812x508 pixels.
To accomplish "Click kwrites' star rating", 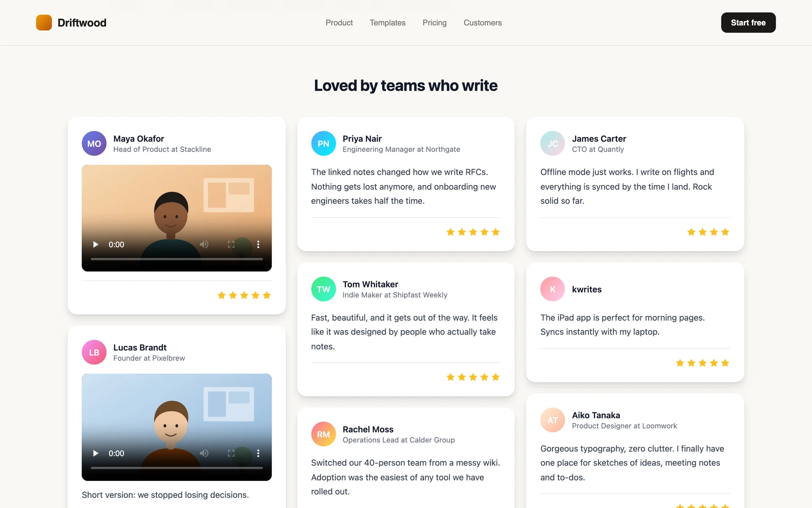I will pyautogui.click(x=702, y=363).
